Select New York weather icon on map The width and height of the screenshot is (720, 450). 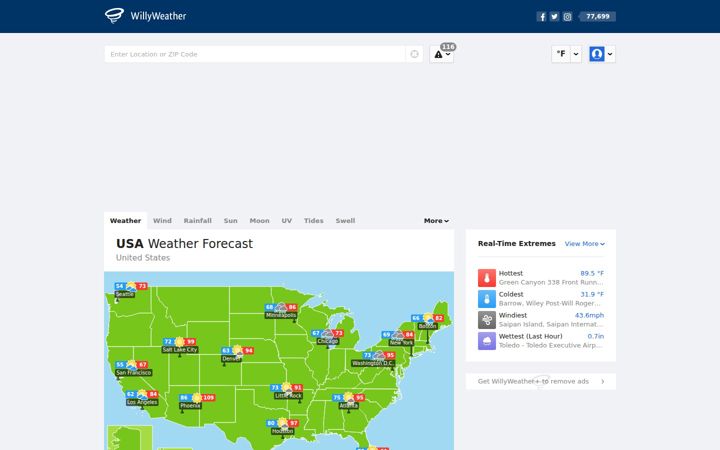pos(398,335)
